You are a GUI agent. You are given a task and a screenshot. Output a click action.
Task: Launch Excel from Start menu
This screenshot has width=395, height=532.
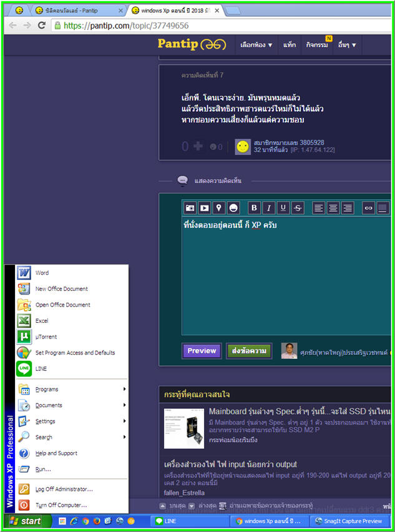(72, 320)
